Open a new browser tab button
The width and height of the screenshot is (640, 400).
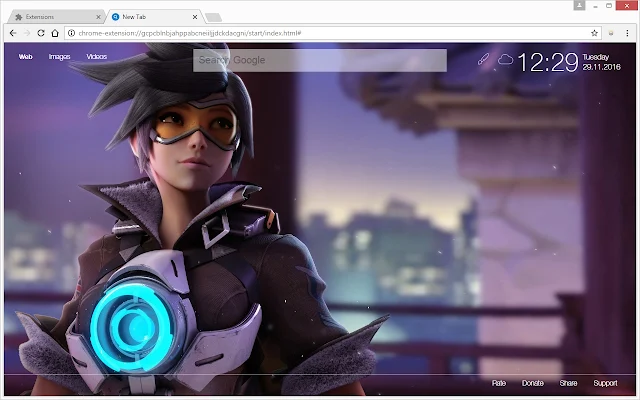(x=213, y=17)
